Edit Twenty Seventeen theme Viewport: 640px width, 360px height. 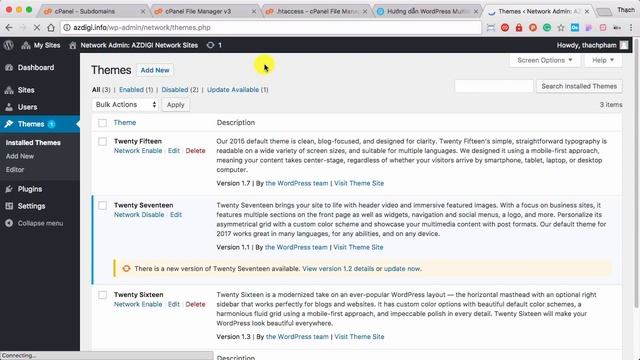click(x=176, y=215)
